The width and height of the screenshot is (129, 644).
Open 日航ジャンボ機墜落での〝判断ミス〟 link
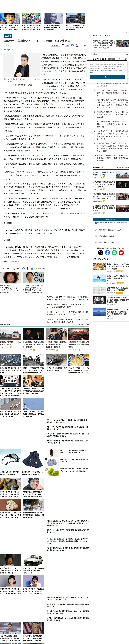click(68, 298)
